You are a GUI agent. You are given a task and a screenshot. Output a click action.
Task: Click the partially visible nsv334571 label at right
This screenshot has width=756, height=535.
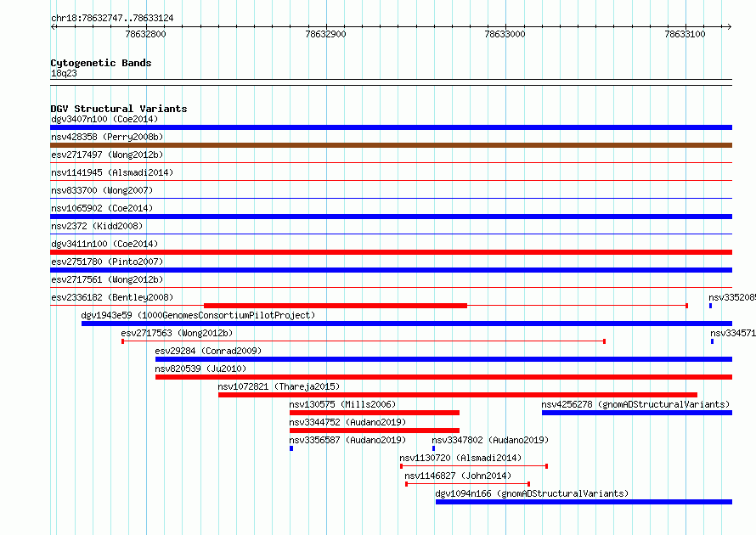coord(733,333)
